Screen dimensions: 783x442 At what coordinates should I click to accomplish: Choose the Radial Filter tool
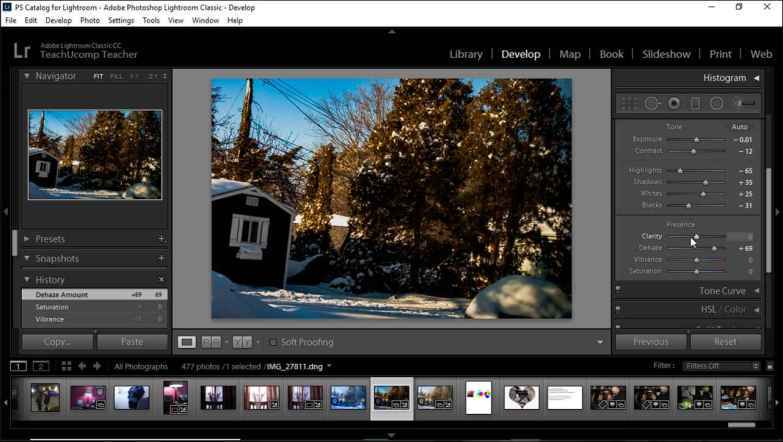point(717,103)
